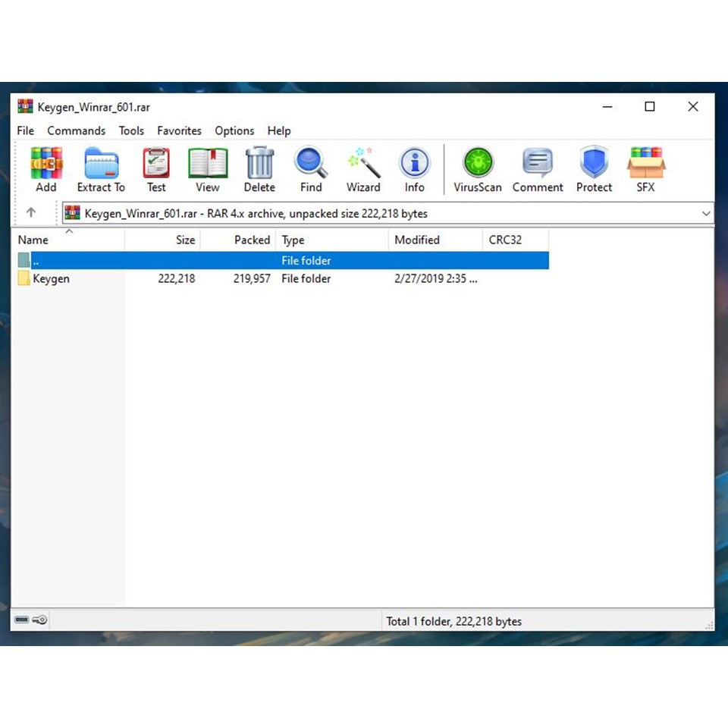Start the Wizard tool
The image size is (728, 728).
tap(363, 169)
